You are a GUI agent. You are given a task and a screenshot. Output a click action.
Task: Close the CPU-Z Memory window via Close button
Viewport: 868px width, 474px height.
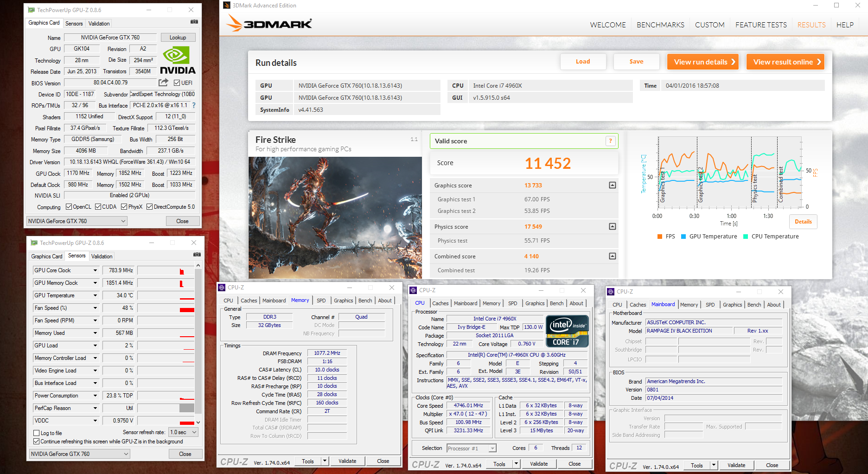tap(383, 461)
